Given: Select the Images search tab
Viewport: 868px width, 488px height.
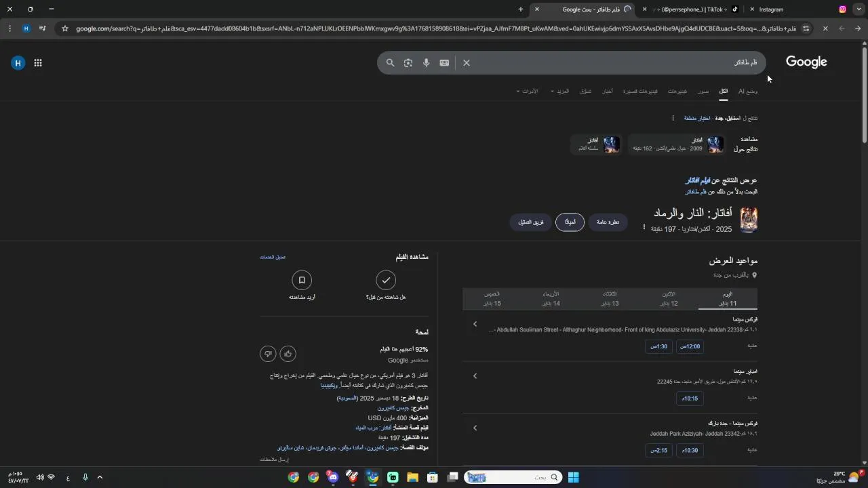Looking at the screenshot, I should coord(703,91).
